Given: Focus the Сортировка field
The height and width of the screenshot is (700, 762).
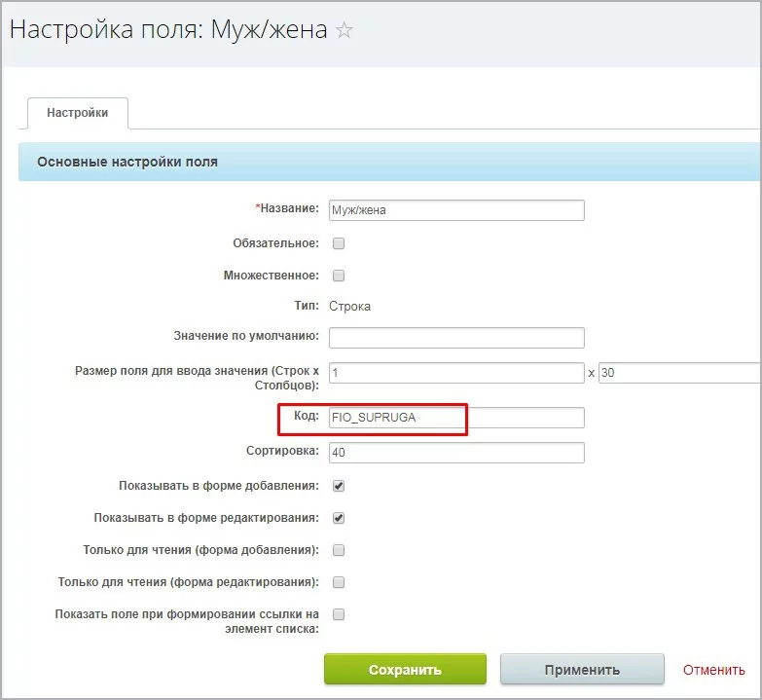Looking at the screenshot, I should tap(455, 453).
